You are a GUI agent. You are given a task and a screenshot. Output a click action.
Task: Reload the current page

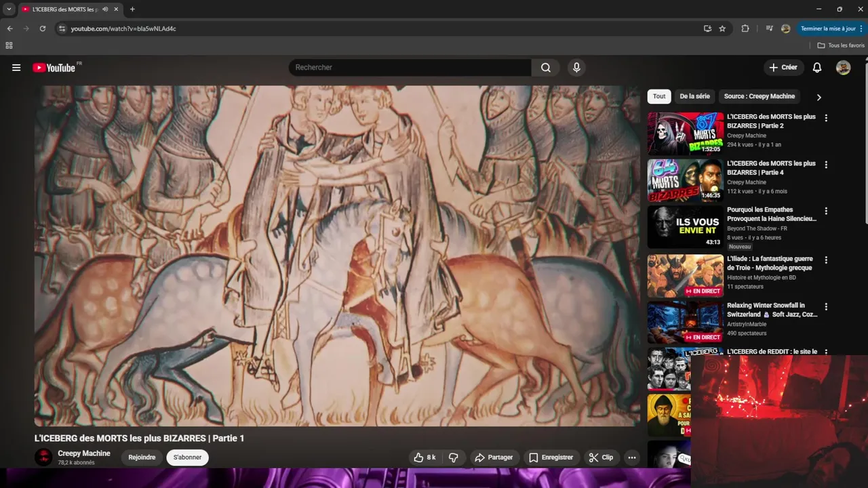[x=43, y=28]
